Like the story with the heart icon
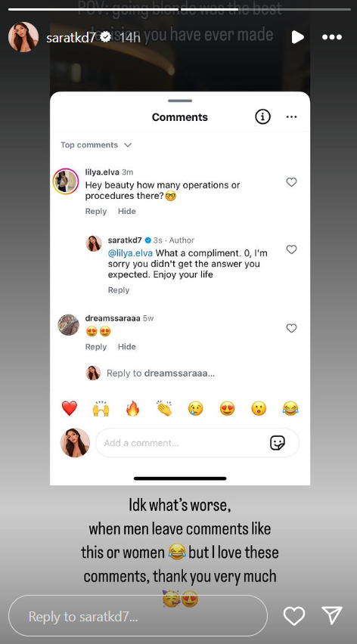 (x=294, y=616)
